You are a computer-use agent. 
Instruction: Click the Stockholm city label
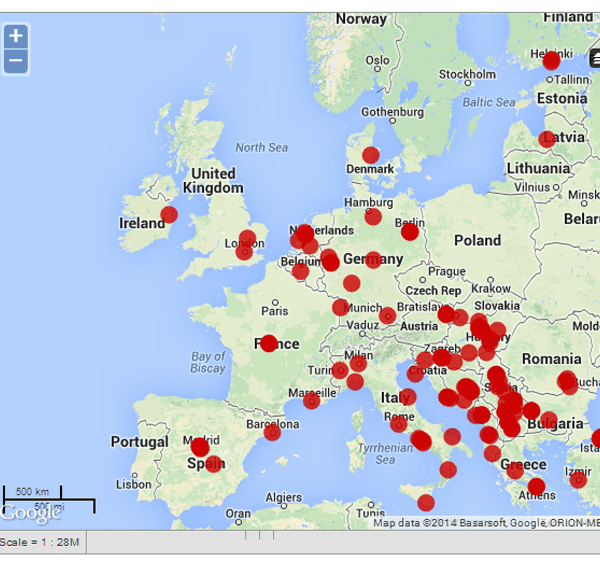[467, 74]
